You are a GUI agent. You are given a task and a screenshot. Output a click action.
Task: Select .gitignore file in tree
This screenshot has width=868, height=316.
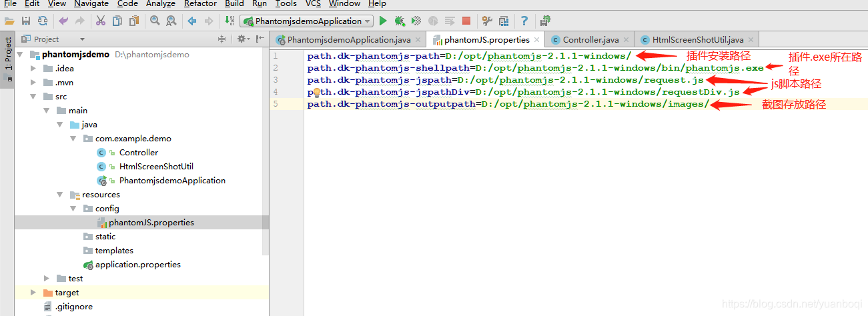pos(73,307)
